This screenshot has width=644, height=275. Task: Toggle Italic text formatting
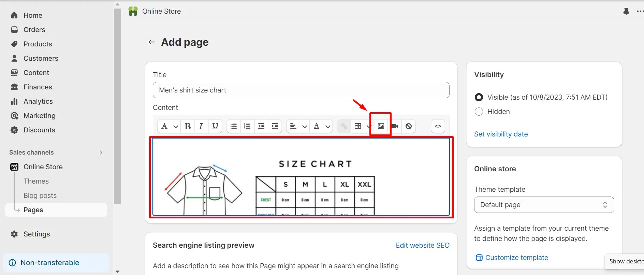point(201,126)
